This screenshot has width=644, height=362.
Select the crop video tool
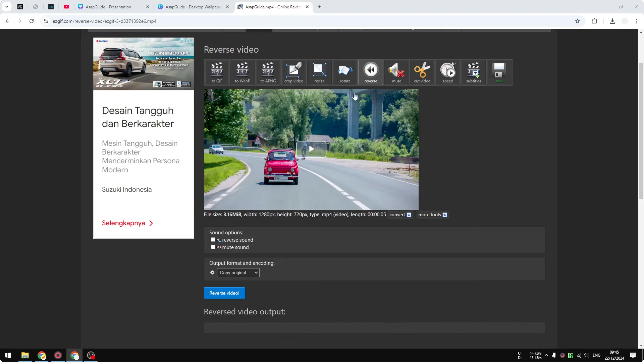click(x=293, y=72)
